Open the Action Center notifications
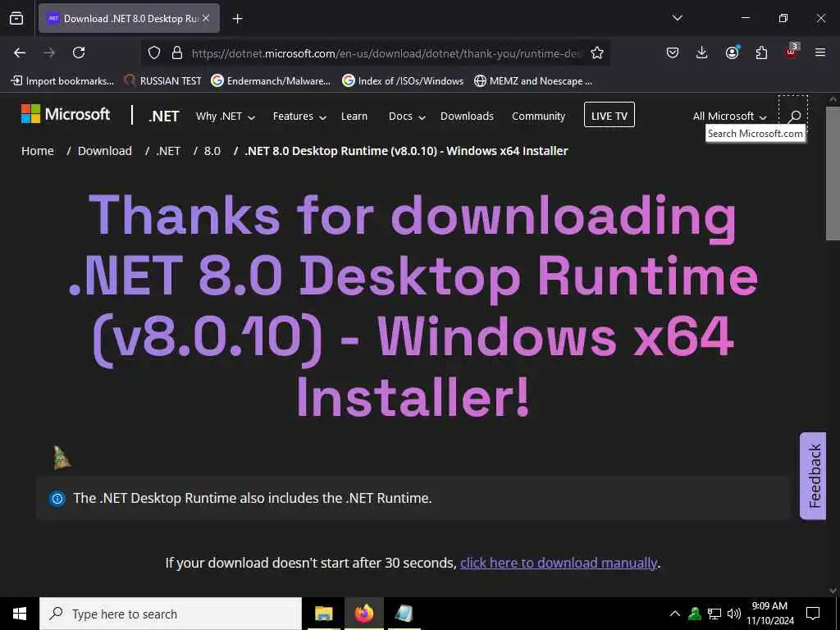 (x=813, y=614)
